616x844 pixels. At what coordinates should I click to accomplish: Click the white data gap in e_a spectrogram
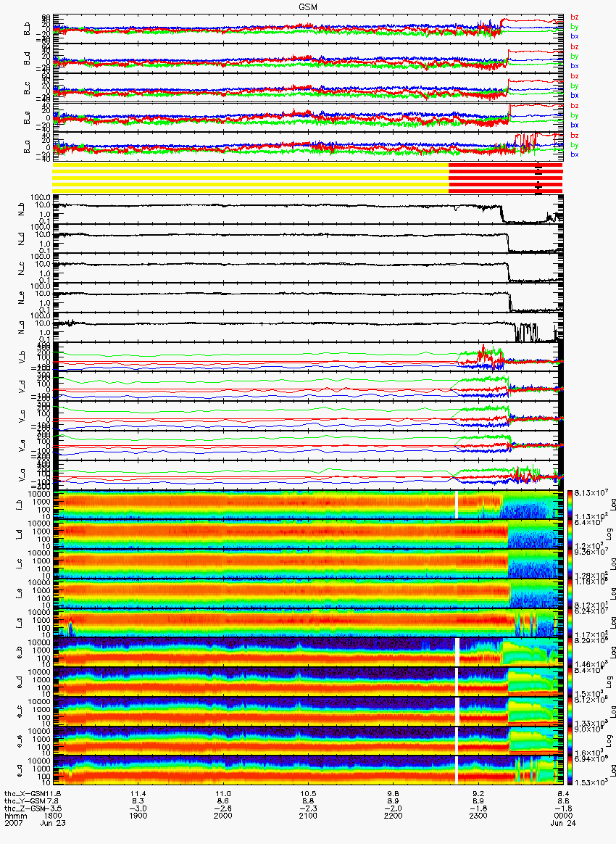click(457, 771)
